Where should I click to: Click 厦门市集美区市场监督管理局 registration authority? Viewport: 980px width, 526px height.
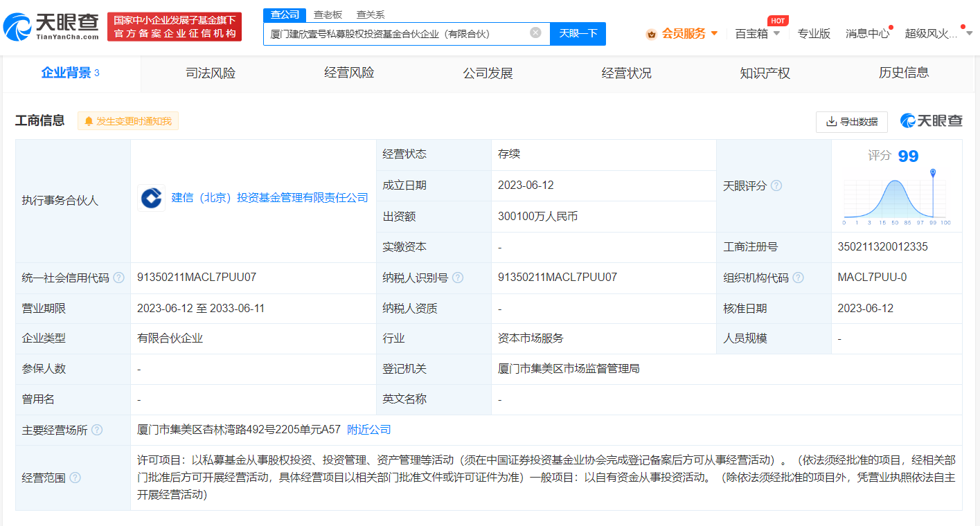(x=569, y=369)
